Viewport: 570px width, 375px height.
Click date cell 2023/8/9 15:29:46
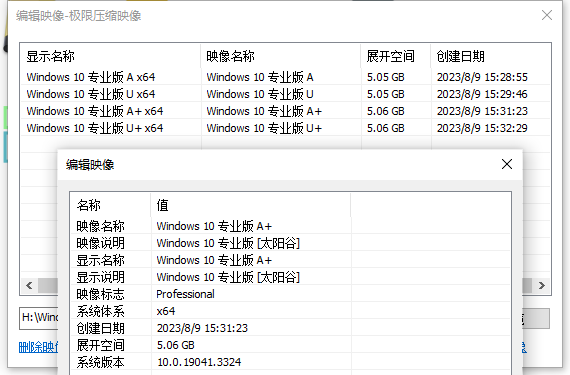pyautogui.click(x=482, y=94)
